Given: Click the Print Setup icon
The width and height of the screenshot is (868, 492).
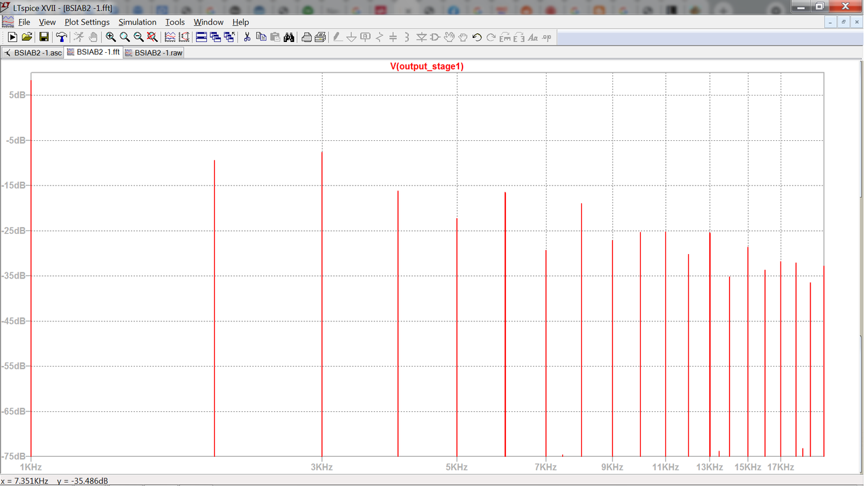Looking at the screenshot, I should click(307, 37).
